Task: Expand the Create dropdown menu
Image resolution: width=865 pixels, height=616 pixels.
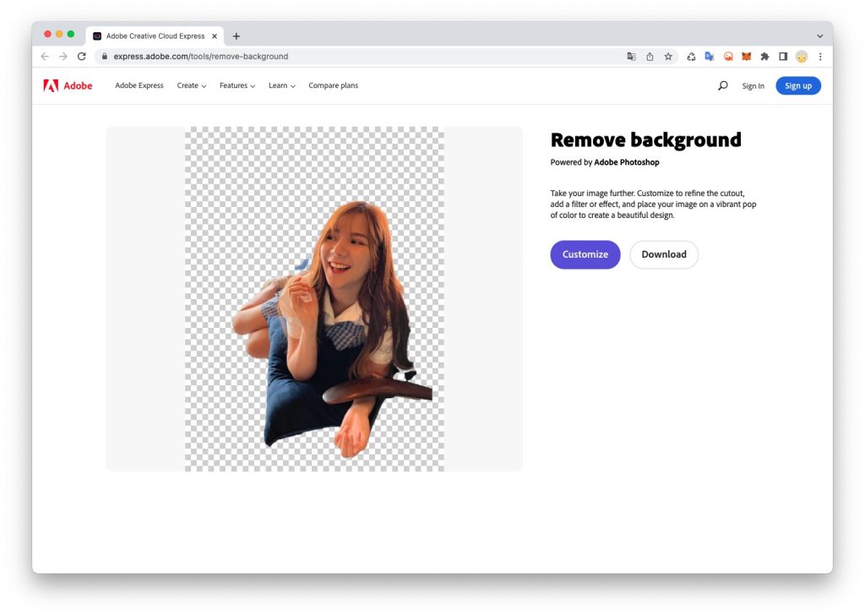Action: [192, 85]
